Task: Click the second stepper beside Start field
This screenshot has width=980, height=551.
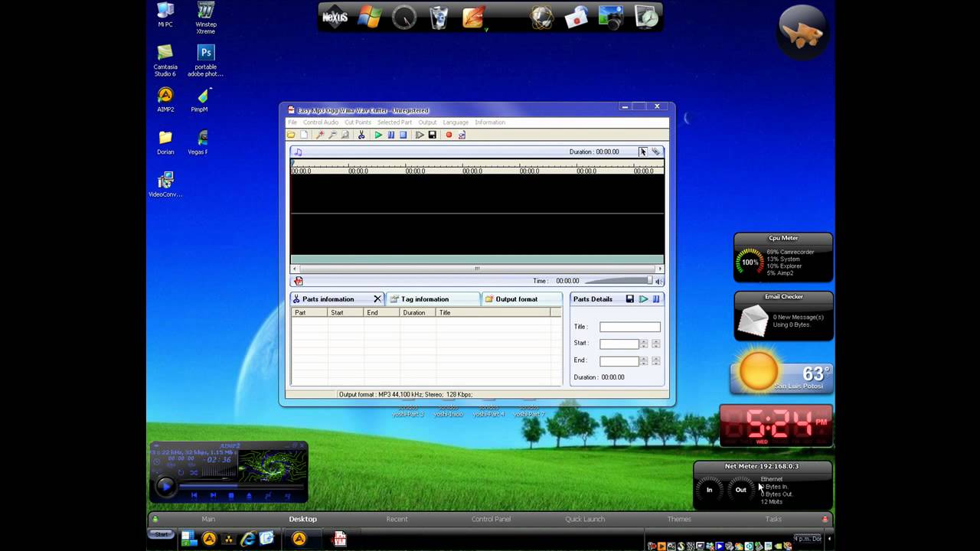Action: pyautogui.click(x=655, y=344)
